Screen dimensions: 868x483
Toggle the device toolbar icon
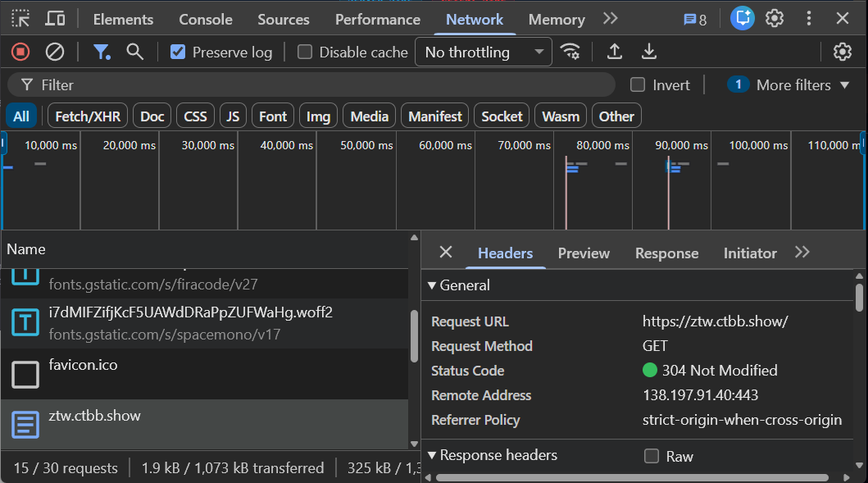point(54,18)
